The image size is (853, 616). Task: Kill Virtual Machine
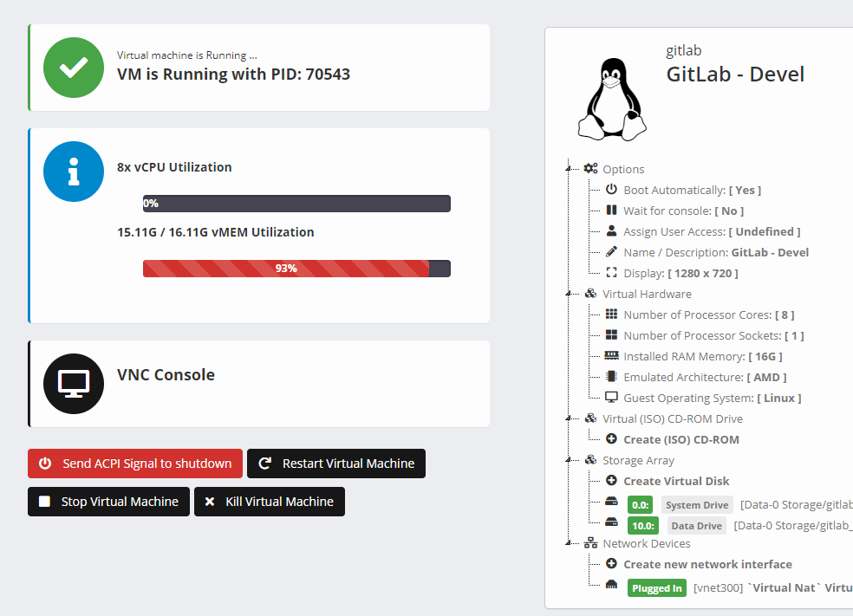point(270,502)
